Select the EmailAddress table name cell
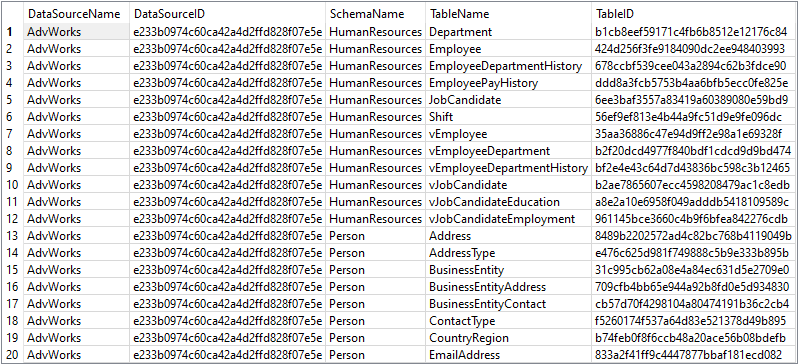 [508, 355]
